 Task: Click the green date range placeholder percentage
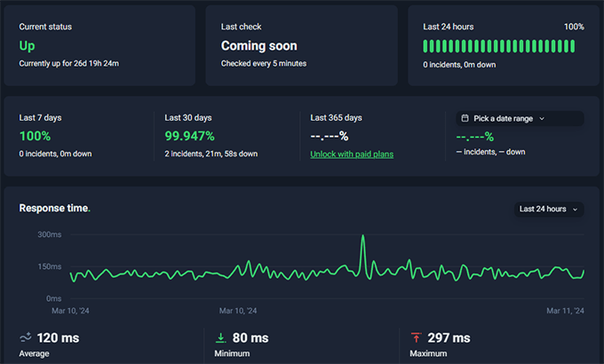tap(474, 137)
